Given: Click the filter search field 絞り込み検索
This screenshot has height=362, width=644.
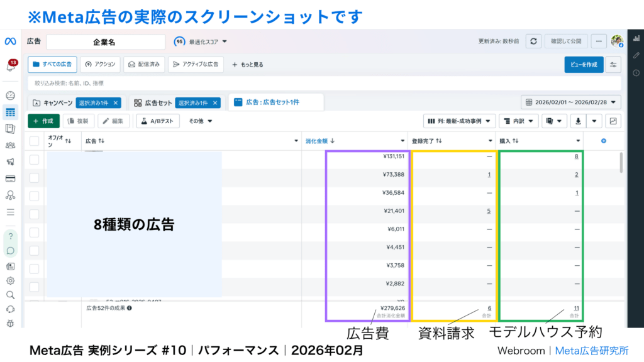Looking at the screenshot, I should (x=325, y=84).
